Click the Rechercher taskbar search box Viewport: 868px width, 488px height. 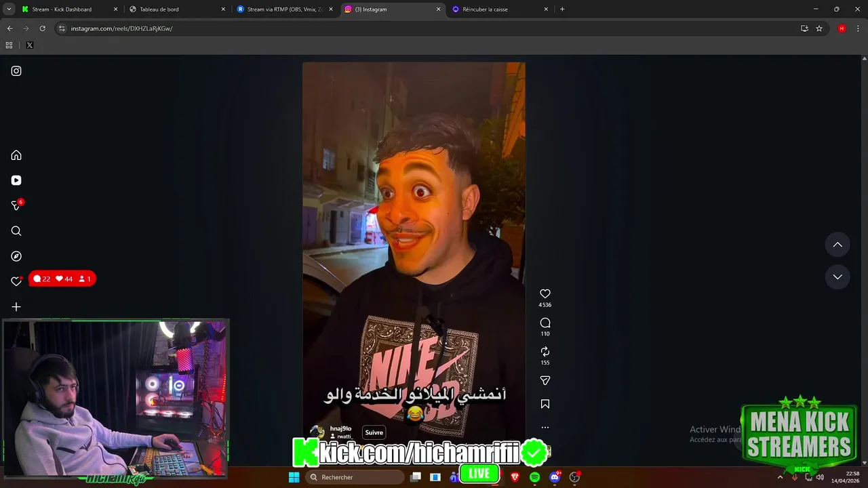click(354, 477)
